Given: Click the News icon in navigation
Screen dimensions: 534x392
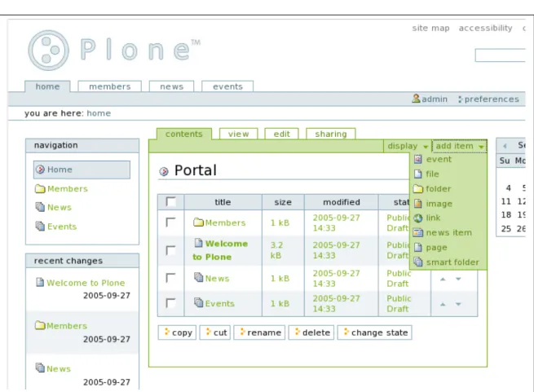Looking at the screenshot, I should [x=40, y=207].
